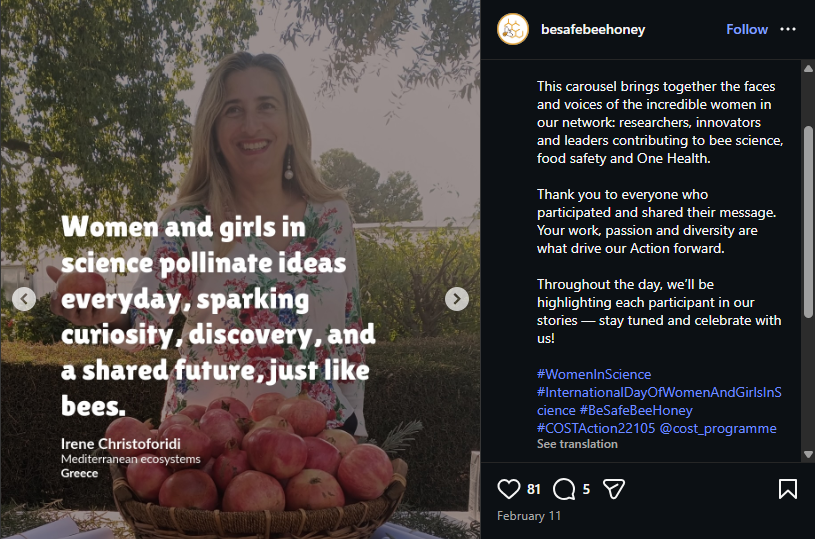
Task: Open the besafebeehoney profile picture
Action: 513,29
